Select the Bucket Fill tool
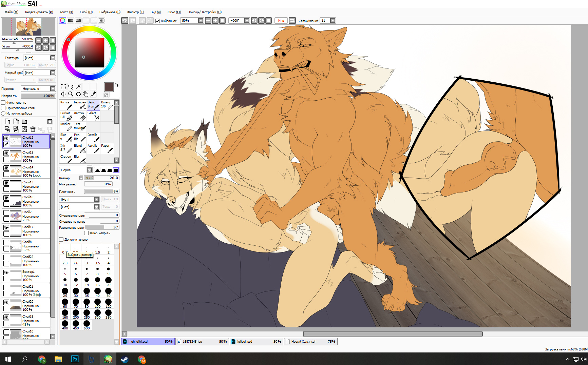Screen dimensions: 588x365 [x=66, y=116]
